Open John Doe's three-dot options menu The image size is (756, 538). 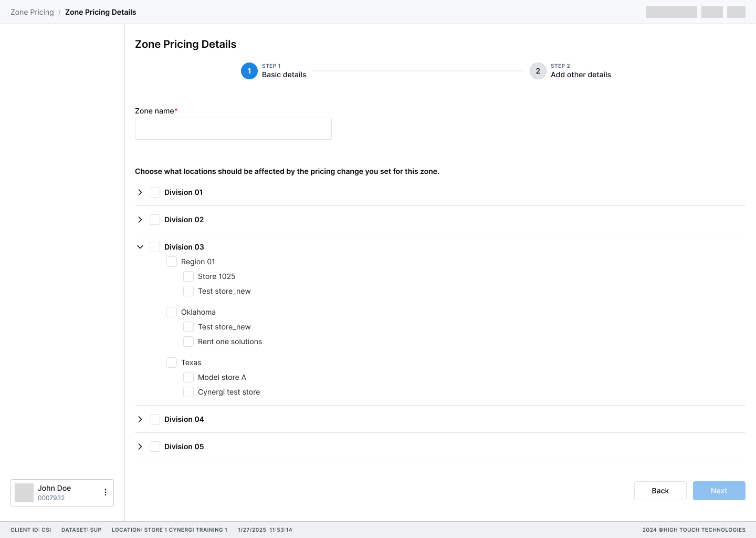coord(106,492)
